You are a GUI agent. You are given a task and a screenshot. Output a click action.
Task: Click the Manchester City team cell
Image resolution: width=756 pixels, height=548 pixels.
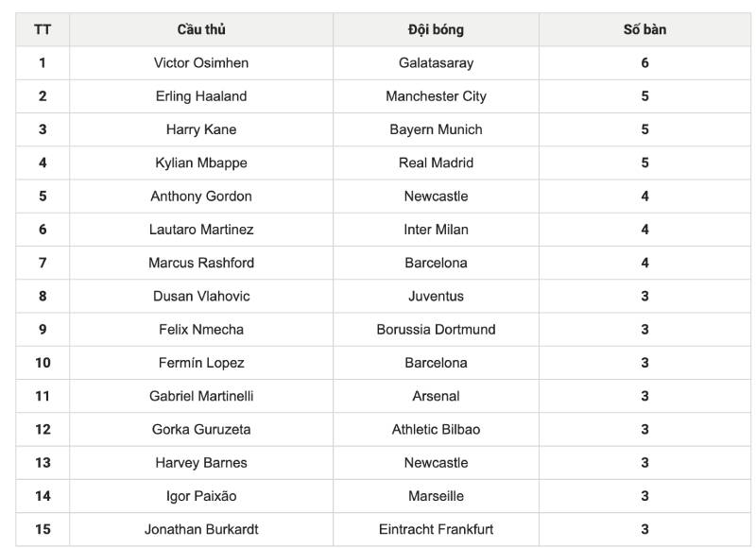[x=436, y=96]
